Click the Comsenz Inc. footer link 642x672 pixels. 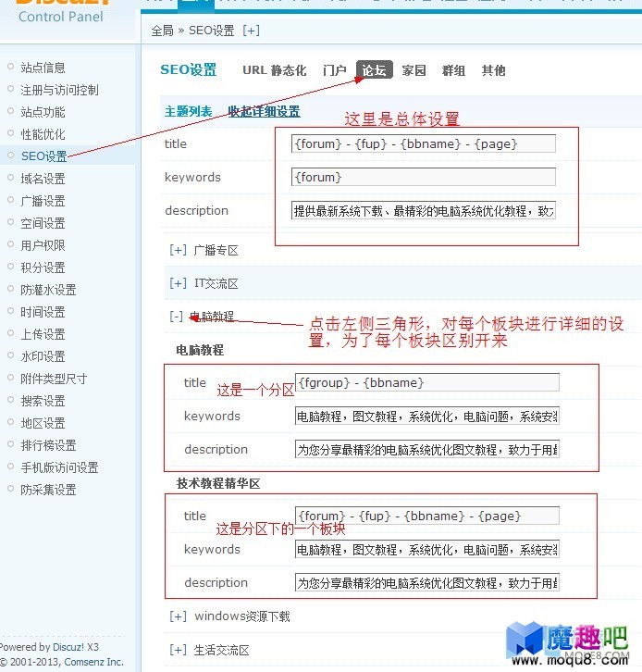93,662
